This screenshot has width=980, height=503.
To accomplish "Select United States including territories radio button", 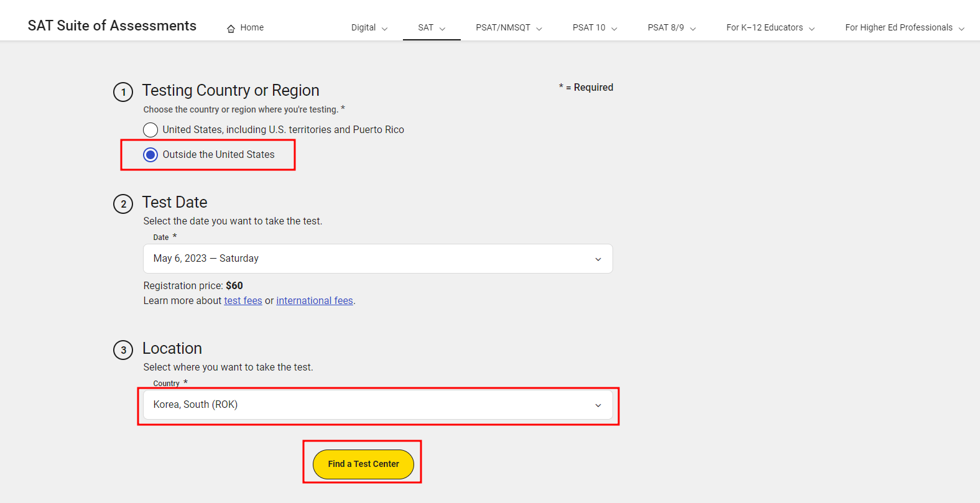I will pyautogui.click(x=150, y=130).
